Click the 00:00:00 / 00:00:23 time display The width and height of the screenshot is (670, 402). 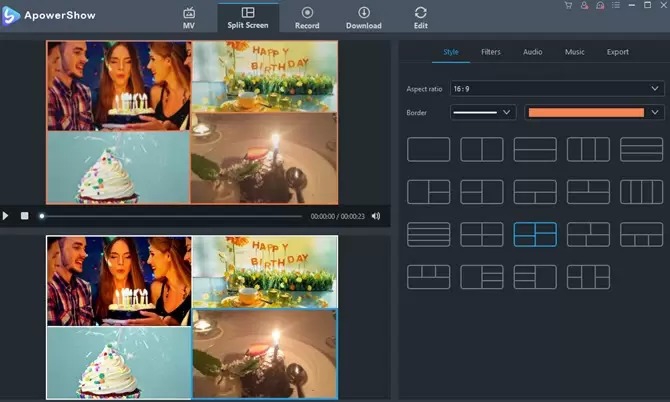[338, 217]
